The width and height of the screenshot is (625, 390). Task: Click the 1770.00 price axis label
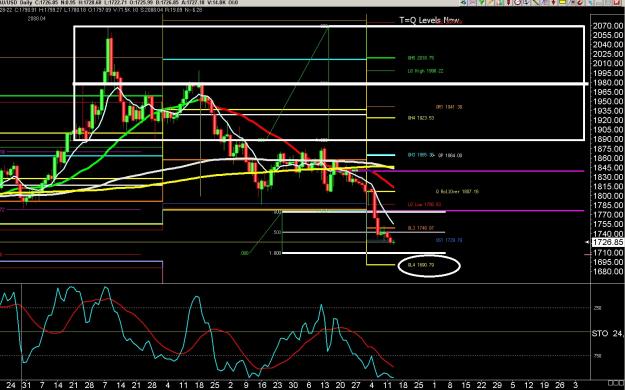click(x=608, y=215)
